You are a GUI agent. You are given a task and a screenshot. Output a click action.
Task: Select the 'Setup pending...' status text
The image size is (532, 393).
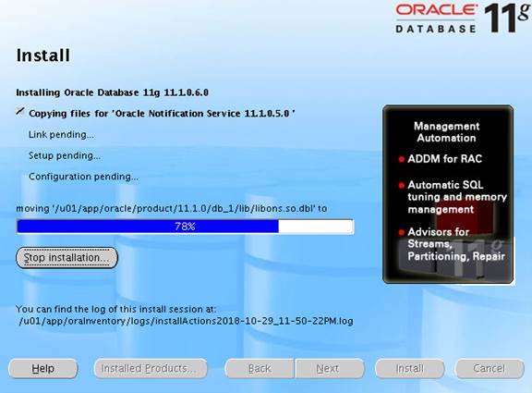[x=65, y=156]
